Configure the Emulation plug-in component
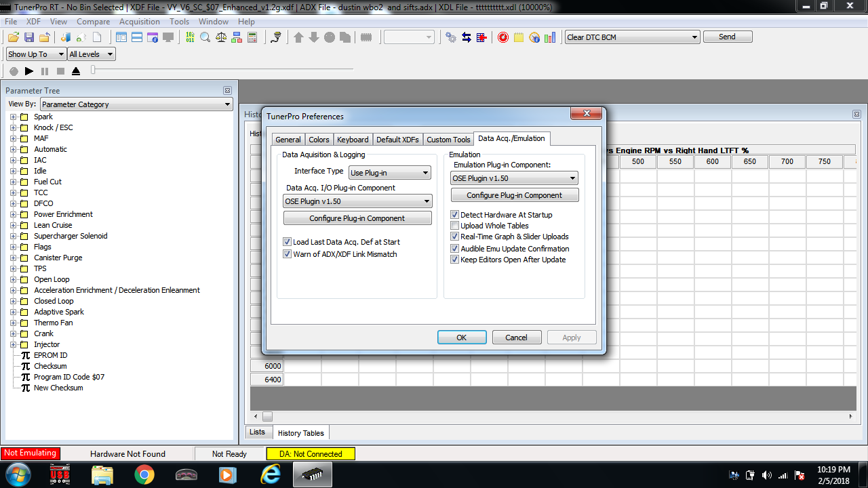The height and width of the screenshot is (488, 868). [x=515, y=195]
